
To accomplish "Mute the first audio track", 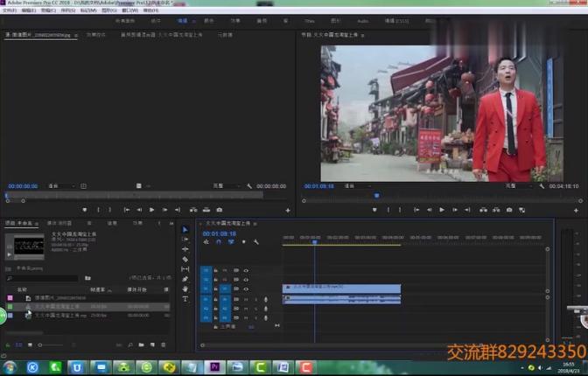I will tap(246, 299).
